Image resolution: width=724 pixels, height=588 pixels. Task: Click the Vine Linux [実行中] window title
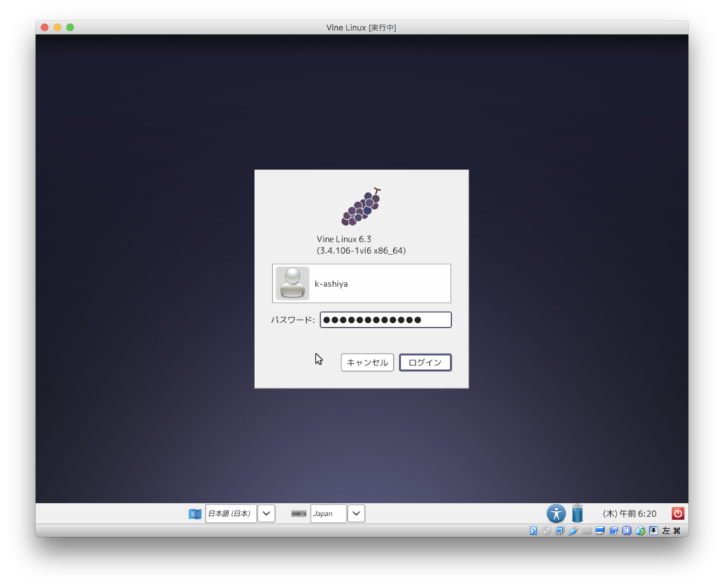pyautogui.click(x=361, y=28)
